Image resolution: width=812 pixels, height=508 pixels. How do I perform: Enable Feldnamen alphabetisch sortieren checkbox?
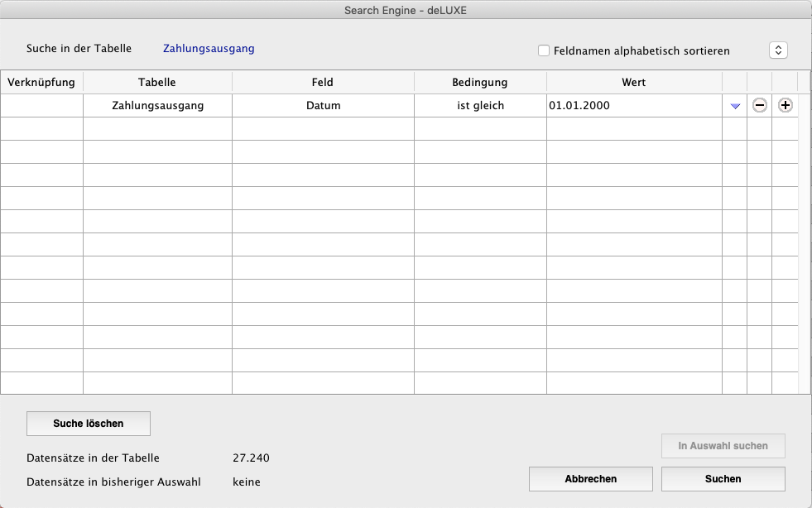coord(544,50)
